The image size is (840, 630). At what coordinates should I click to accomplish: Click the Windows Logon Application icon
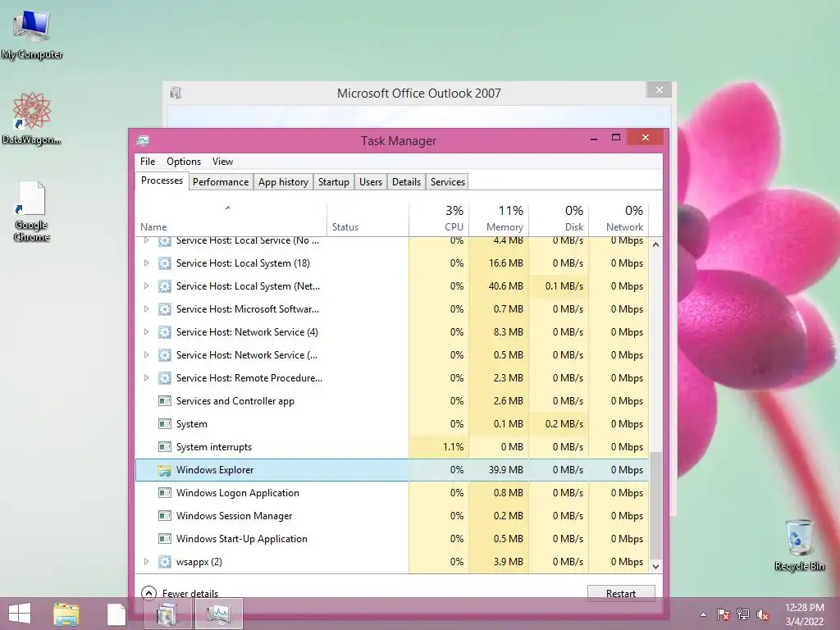pos(164,493)
